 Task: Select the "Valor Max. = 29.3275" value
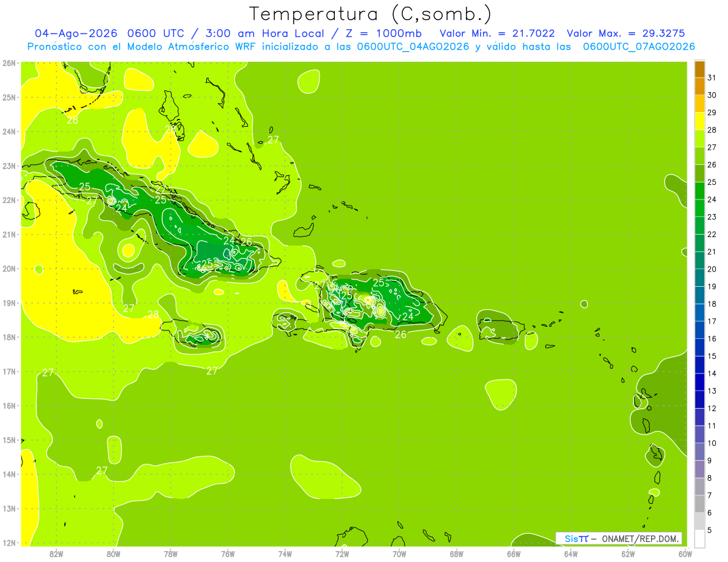pyautogui.click(x=625, y=33)
